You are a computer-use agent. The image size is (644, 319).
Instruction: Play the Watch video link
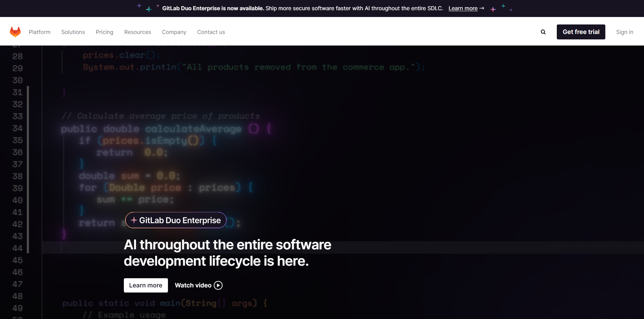(x=198, y=285)
